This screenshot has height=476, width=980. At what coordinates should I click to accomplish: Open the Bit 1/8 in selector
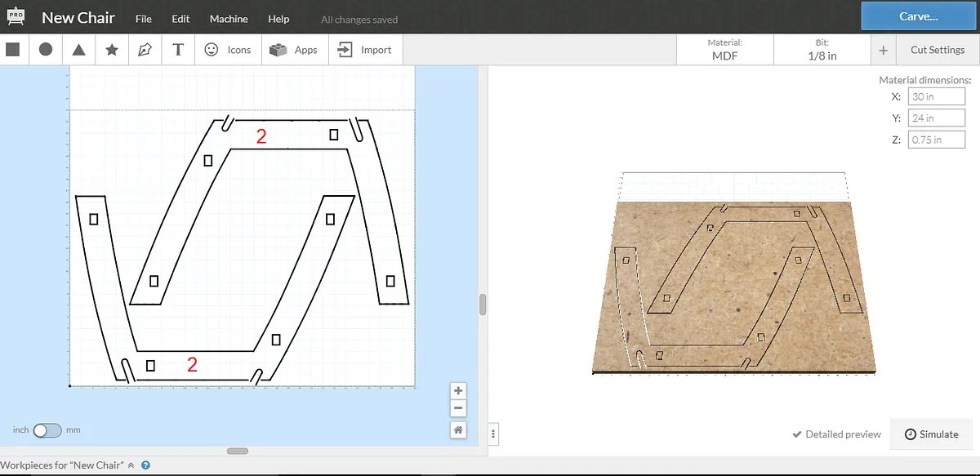[822, 50]
